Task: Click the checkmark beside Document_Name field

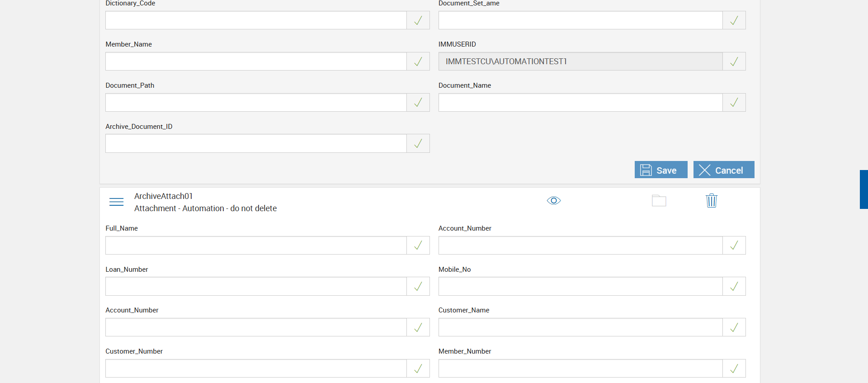Action: point(734,103)
